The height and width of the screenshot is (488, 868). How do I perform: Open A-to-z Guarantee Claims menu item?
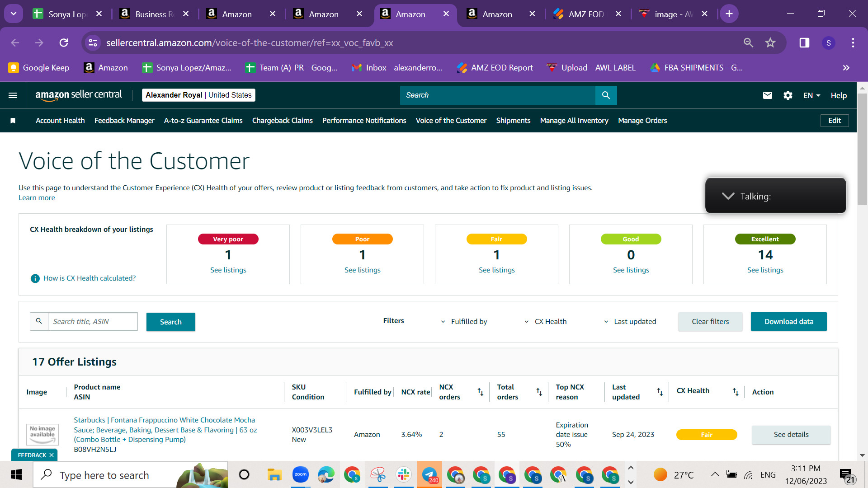203,121
